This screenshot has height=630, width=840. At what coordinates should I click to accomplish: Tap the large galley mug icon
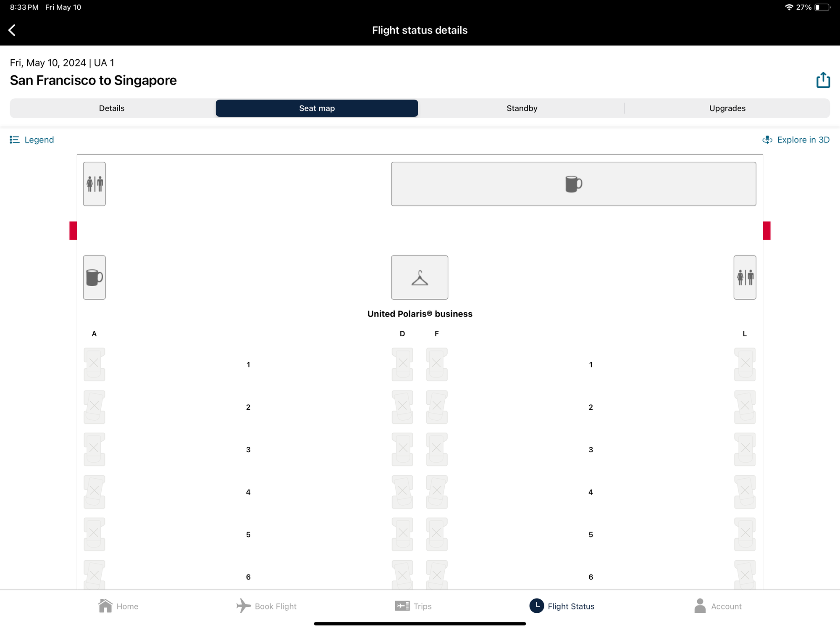click(573, 184)
